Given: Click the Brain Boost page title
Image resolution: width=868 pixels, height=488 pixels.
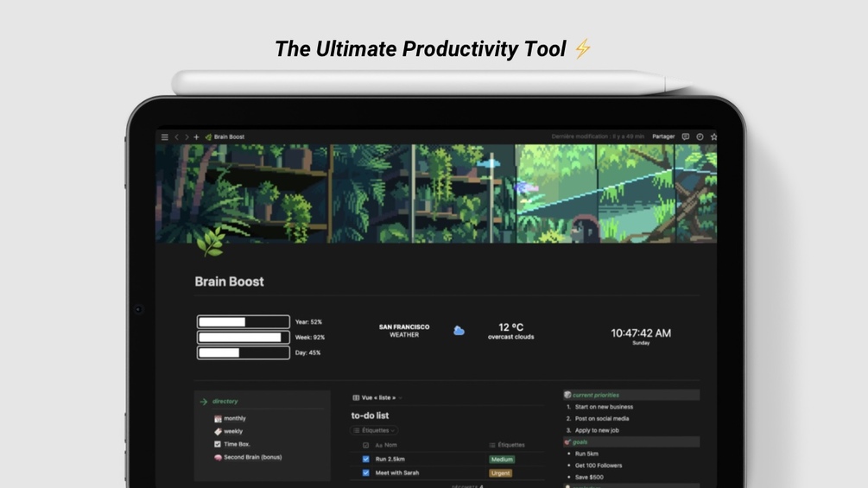Looking at the screenshot, I should tap(229, 281).
